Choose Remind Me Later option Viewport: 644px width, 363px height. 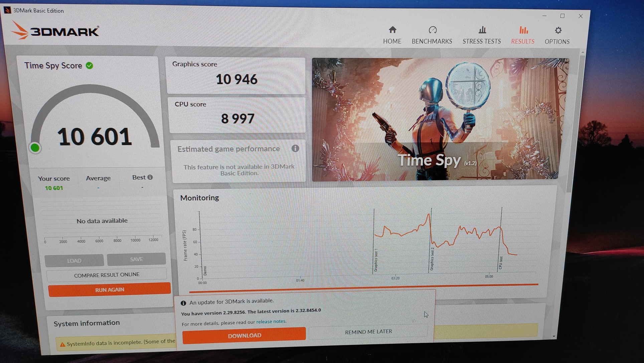[x=368, y=332]
